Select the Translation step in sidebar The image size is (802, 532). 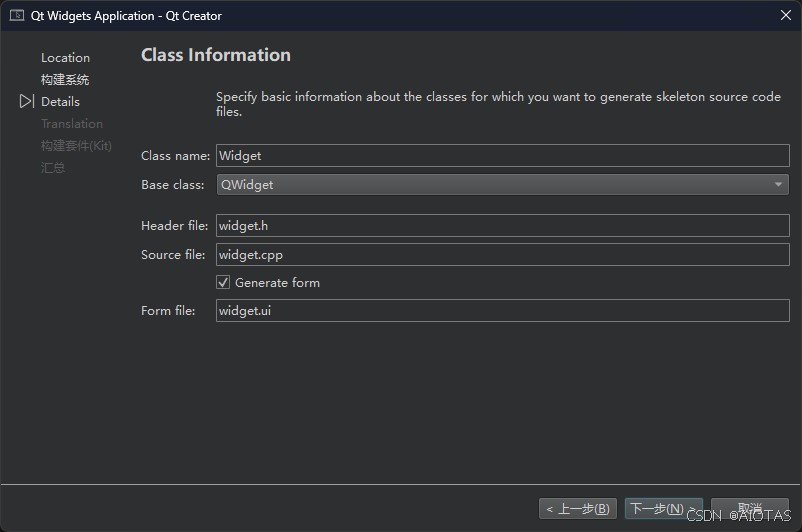click(x=72, y=124)
